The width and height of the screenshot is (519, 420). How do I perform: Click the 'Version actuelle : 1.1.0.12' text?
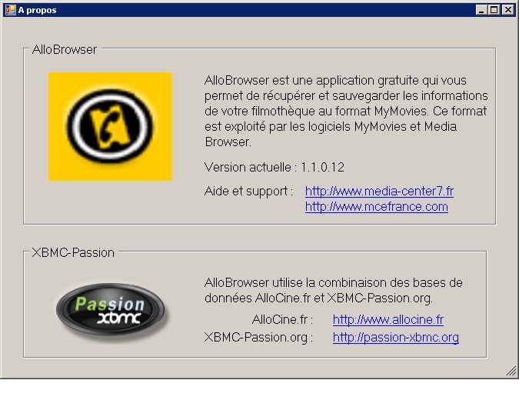[x=274, y=167]
